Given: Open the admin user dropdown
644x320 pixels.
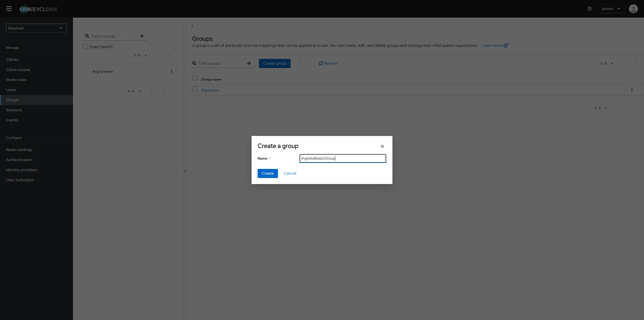Looking at the screenshot, I should click(612, 9).
